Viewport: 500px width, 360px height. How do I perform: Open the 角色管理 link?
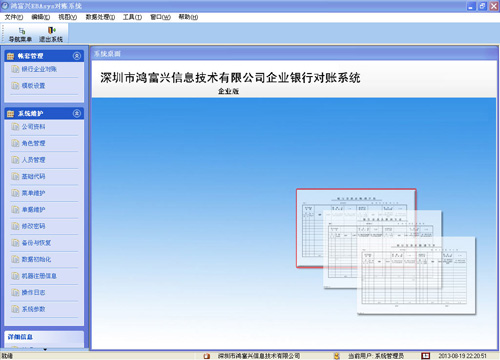click(33, 143)
